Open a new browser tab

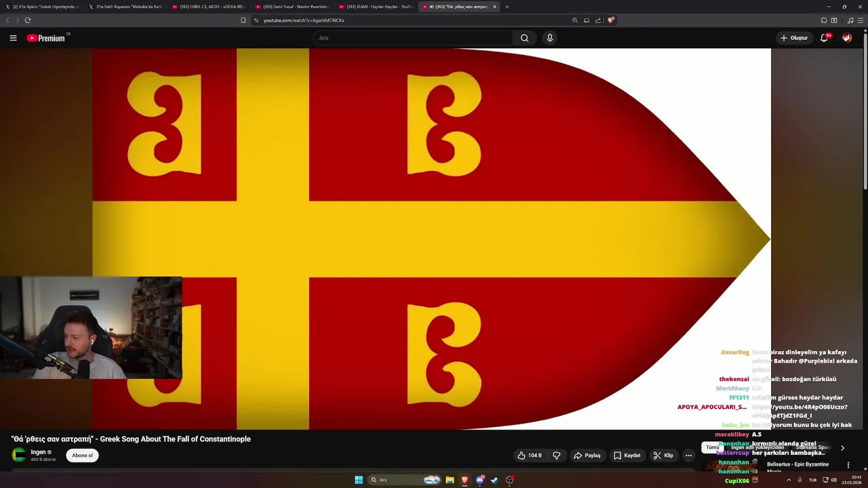click(507, 7)
